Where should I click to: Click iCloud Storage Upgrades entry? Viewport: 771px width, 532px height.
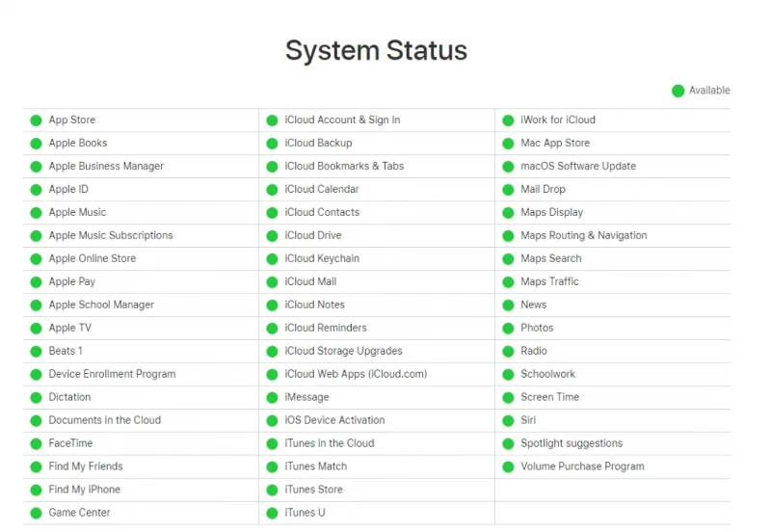343,351
